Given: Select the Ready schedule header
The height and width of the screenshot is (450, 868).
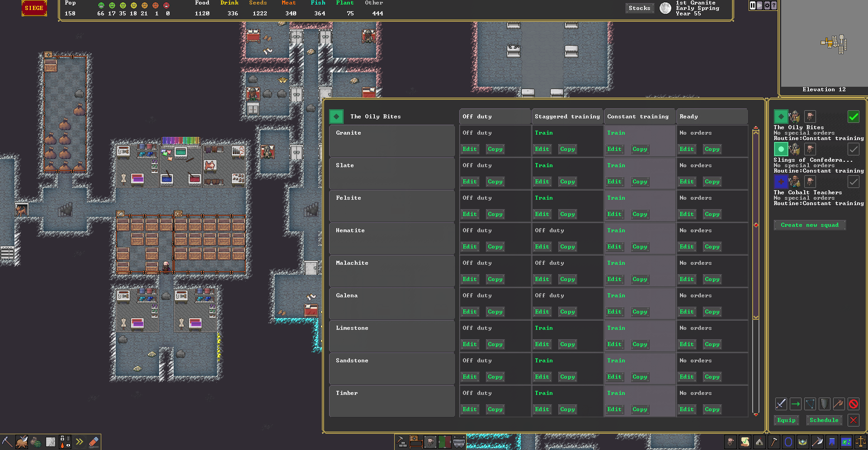Looking at the screenshot, I should [x=712, y=116].
